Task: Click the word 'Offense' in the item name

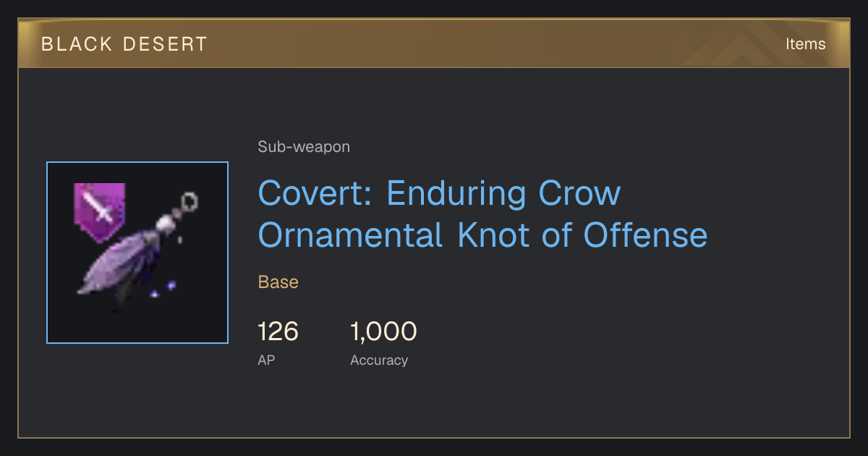Action: tap(645, 235)
